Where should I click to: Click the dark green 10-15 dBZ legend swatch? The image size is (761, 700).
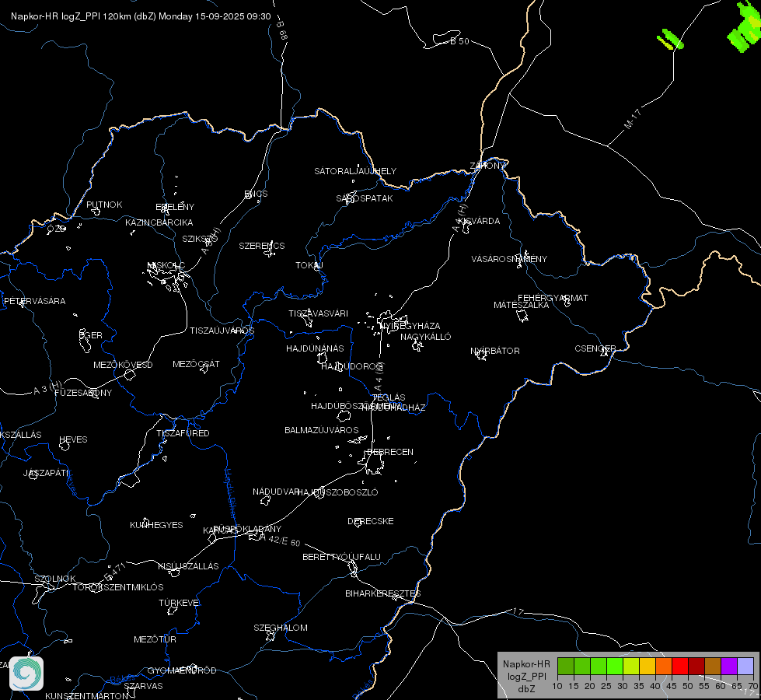pyautogui.click(x=566, y=666)
